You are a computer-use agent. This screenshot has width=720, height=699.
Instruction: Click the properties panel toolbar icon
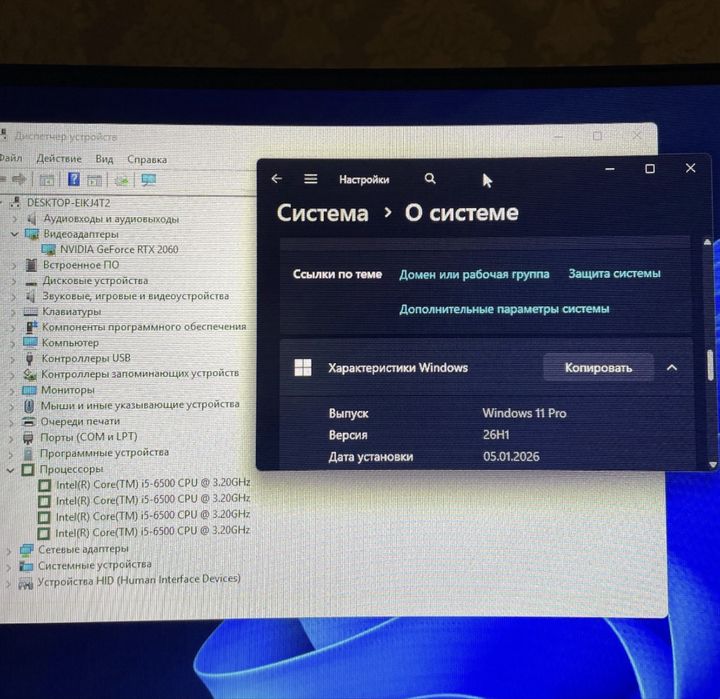tap(94, 180)
